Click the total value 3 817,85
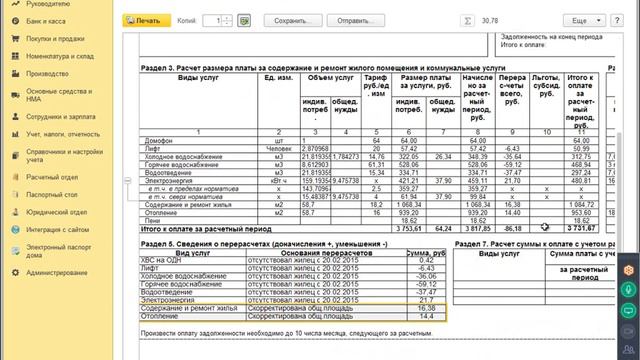The image size is (640, 360). (x=478, y=229)
